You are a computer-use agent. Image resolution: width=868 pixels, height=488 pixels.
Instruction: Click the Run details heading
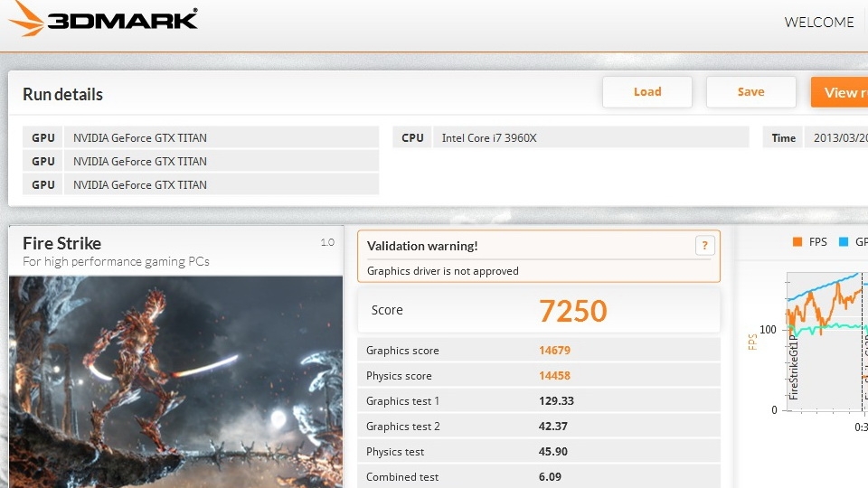(62, 95)
